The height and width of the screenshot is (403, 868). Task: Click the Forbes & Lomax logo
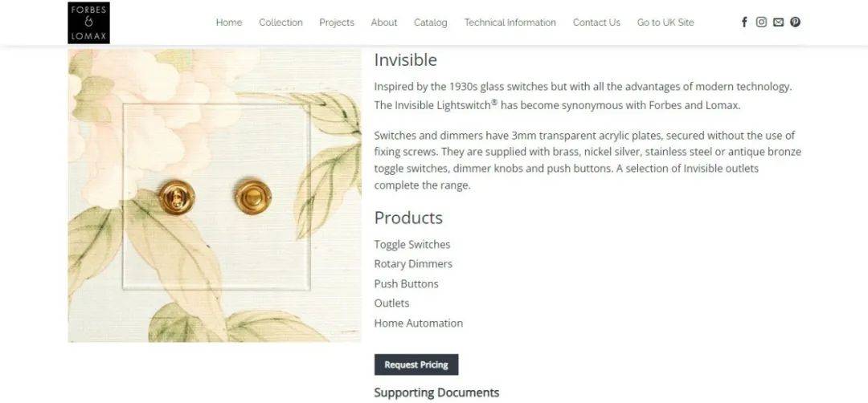88,22
